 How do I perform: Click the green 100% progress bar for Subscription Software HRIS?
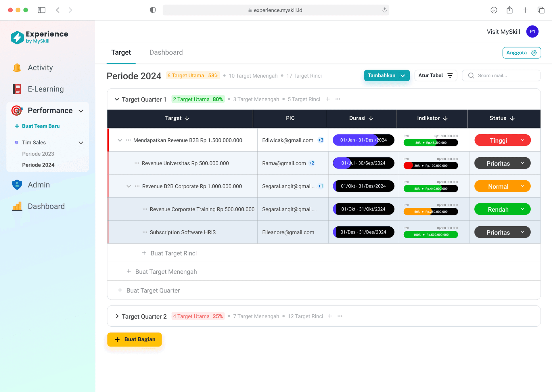pos(431,234)
